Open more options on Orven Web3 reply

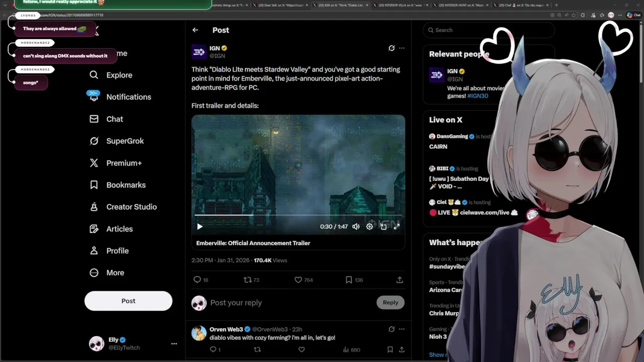tap(401, 329)
